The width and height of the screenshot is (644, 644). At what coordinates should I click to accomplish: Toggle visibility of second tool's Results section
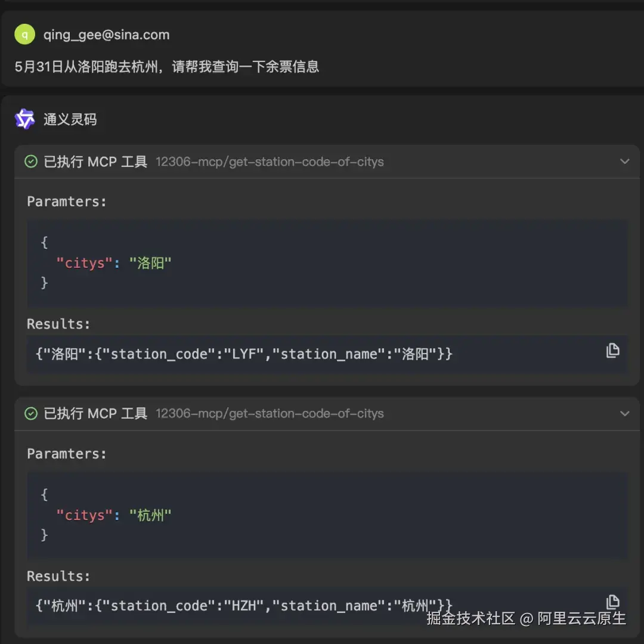[58, 575]
